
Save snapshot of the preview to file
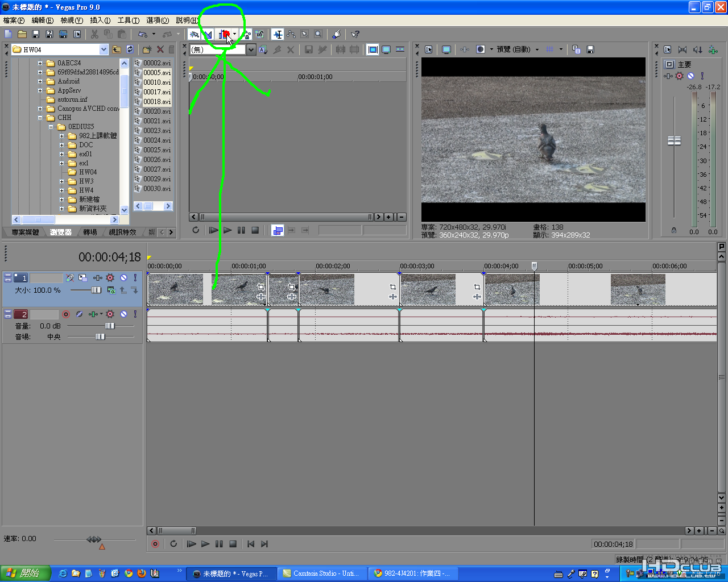pyautogui.click(x=590, y=50)
